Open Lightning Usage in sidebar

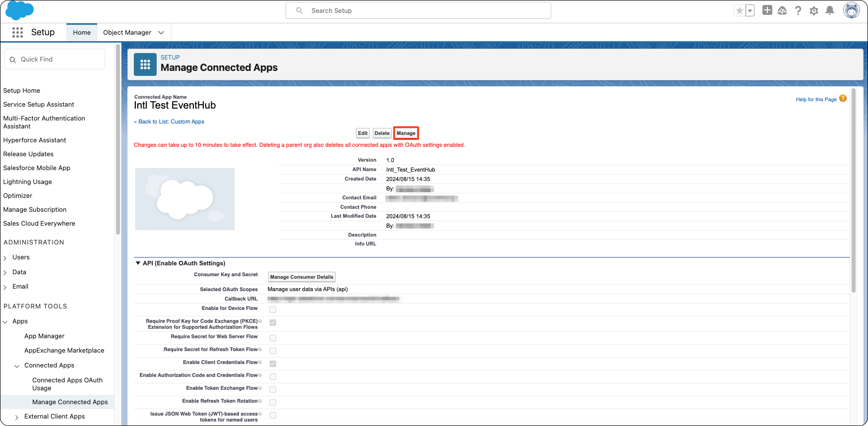pos(27,182)
